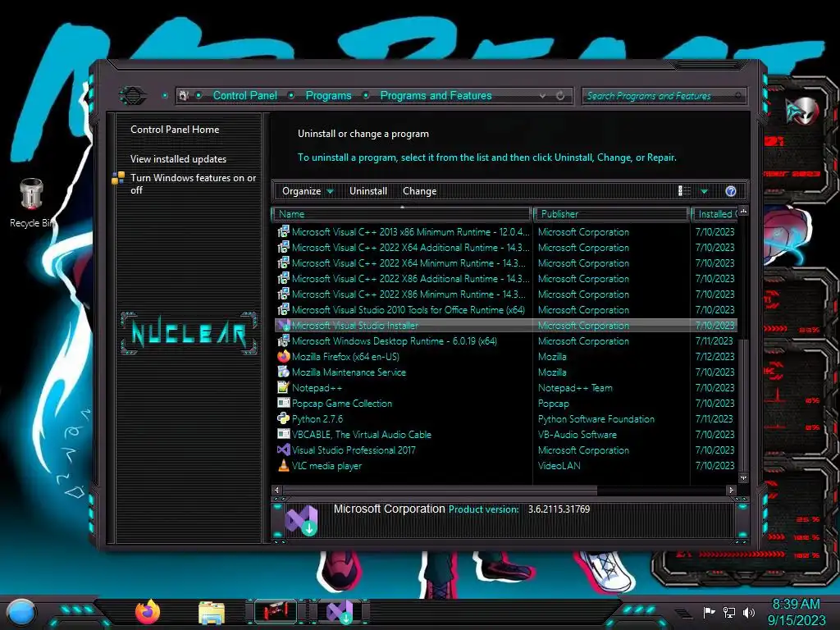This screenshot has width=840, height=630.
Task: Select Visual Studio 2010 Tools for Office Runtime
Action: point(507,309)
